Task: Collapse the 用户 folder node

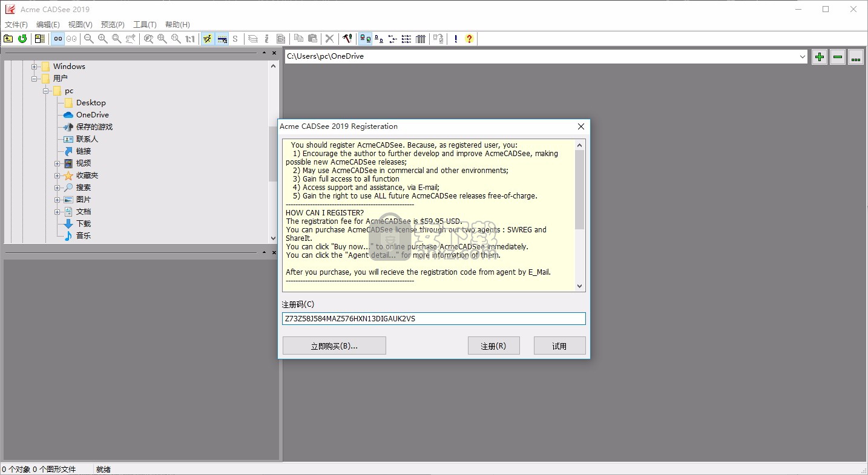Action: (35, 79)
